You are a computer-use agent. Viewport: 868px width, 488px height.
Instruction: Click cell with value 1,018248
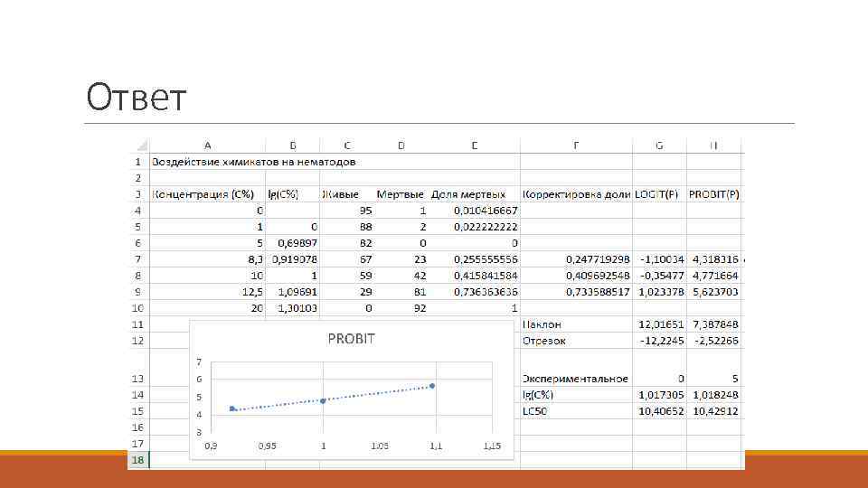tap(713, 395)
